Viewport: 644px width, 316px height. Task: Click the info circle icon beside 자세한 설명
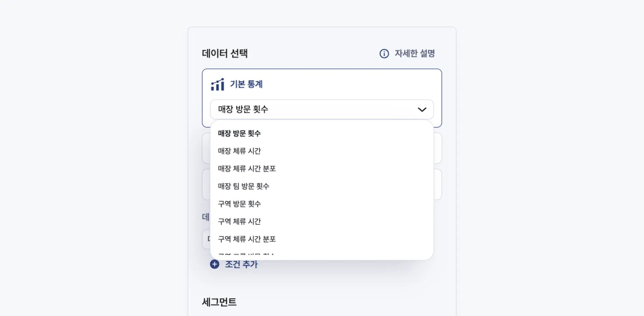384,54
